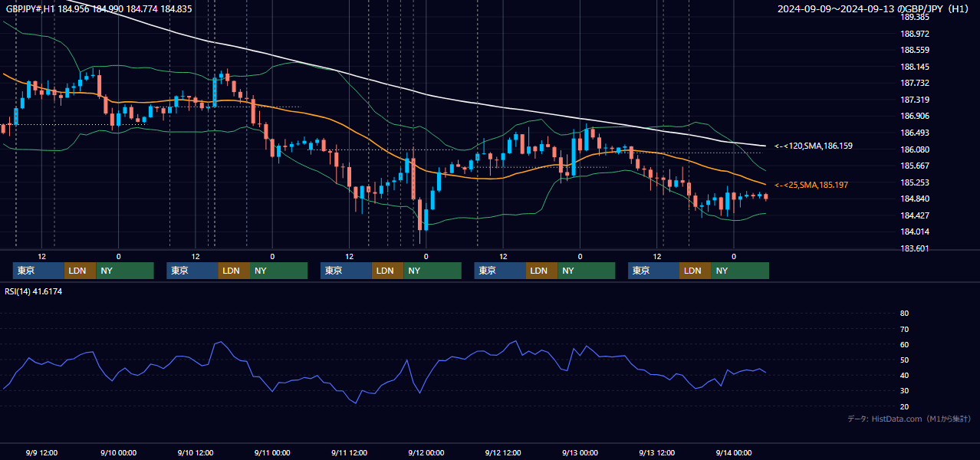Click the 9/13 12:00 date label
980x460 pixels.
point(657,452)
